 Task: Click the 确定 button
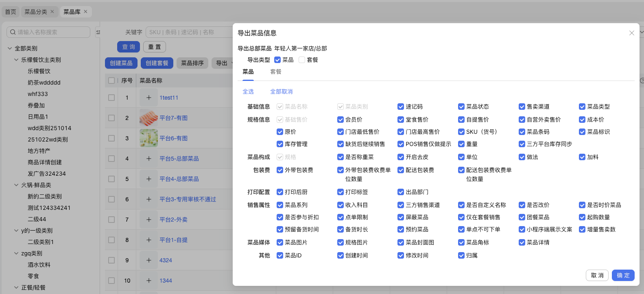coord(623,275)
